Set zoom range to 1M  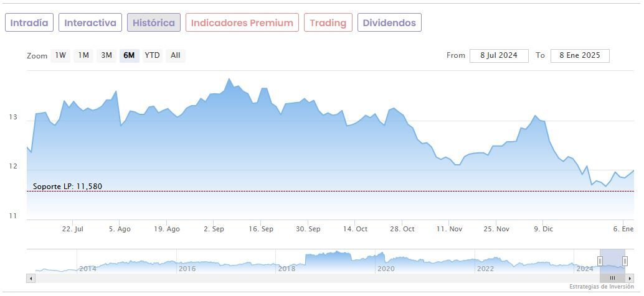(x=83, y=55)
